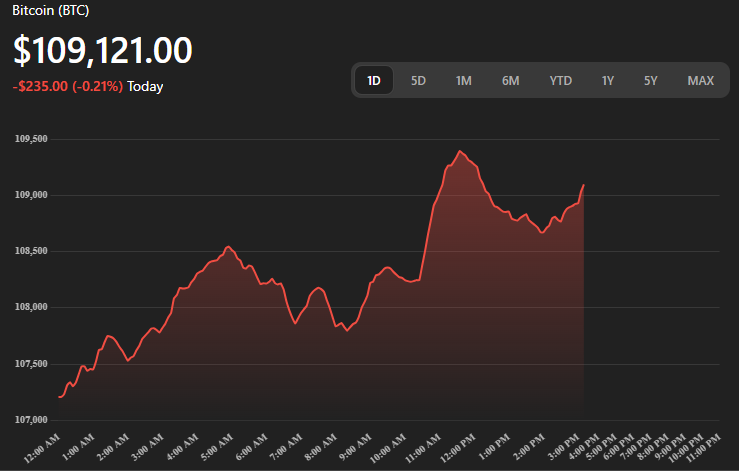The image size is (739, 471).
Task: Open the 6M chart view
Action: 510,80
